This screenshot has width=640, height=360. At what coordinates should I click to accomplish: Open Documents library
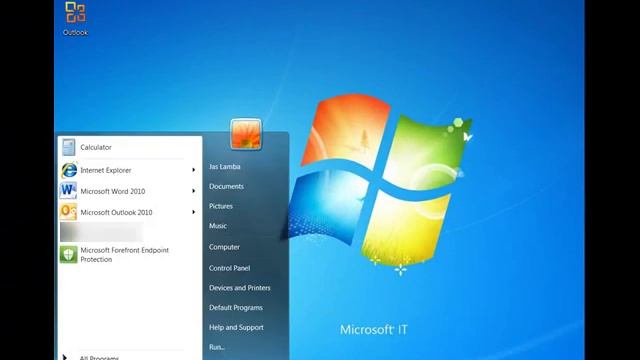226,187
